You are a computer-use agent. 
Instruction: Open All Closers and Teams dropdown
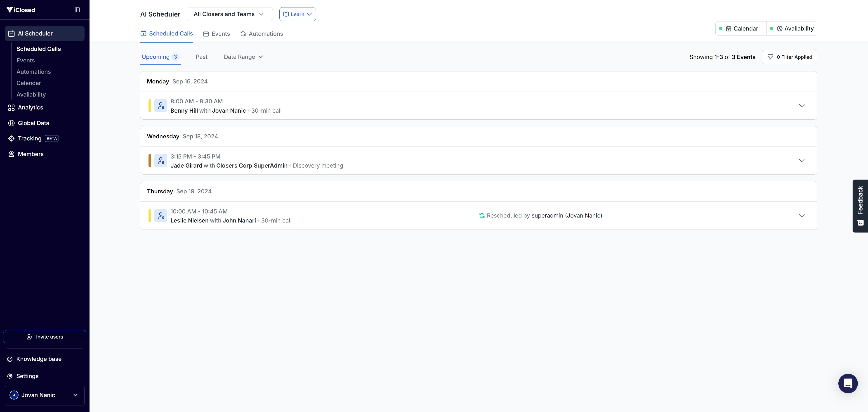click(229, 14)
